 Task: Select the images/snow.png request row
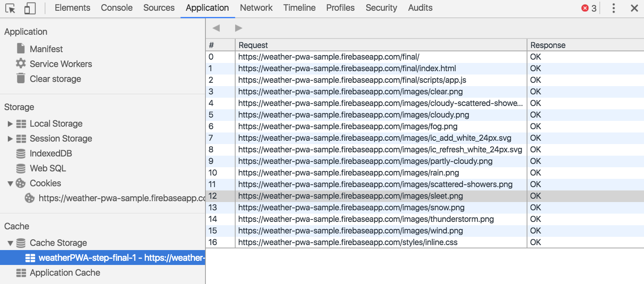pos(425,207)
